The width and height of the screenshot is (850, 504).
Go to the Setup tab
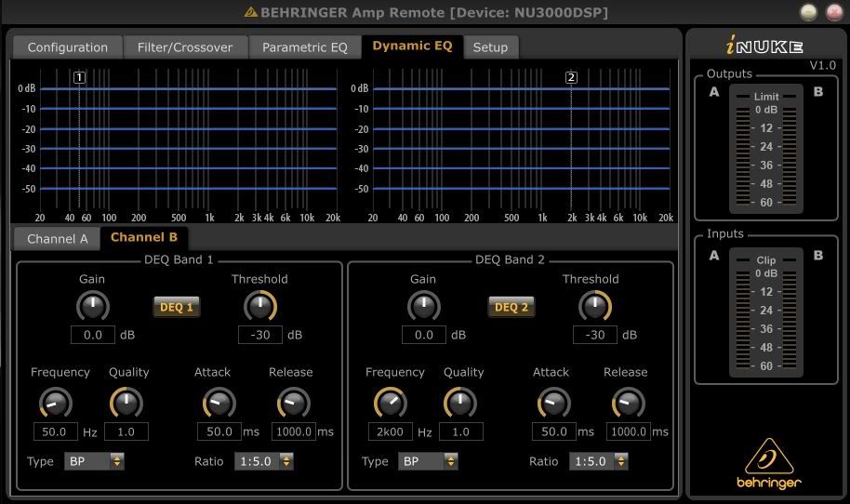tap(491, 47)
